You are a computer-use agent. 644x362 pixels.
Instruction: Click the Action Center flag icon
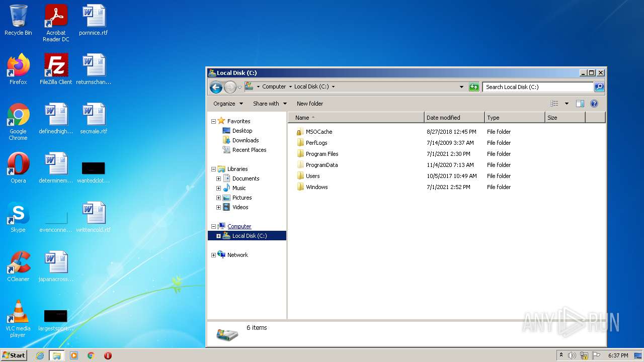tap(596, 355)
